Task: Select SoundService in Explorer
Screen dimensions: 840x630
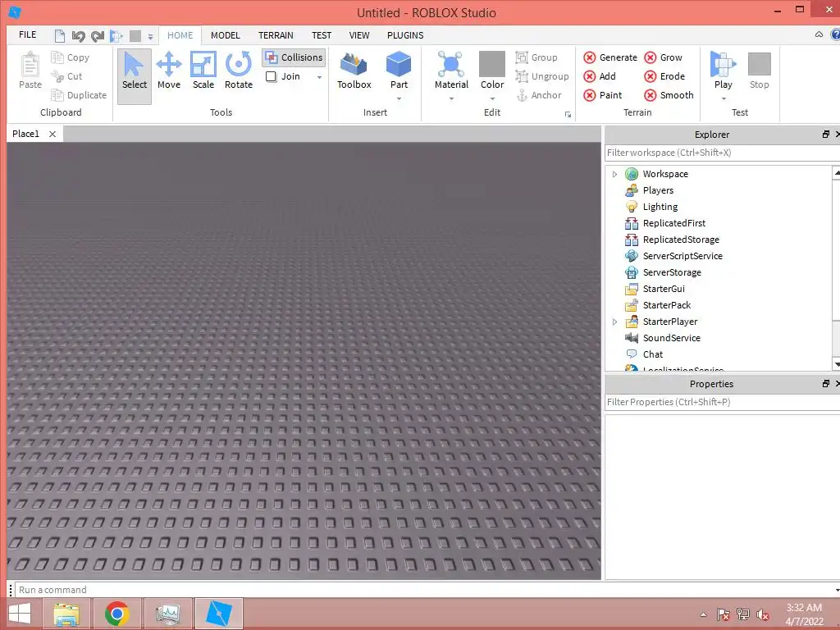Action: pos(671,338)
